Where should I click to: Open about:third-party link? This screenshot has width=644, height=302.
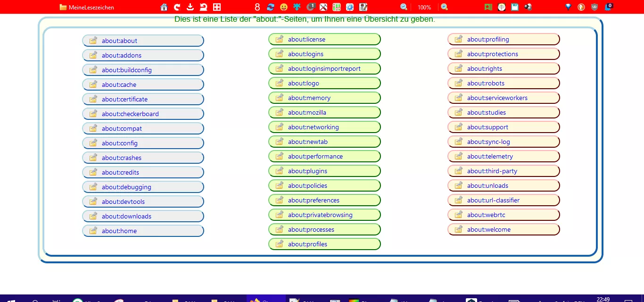504,171
